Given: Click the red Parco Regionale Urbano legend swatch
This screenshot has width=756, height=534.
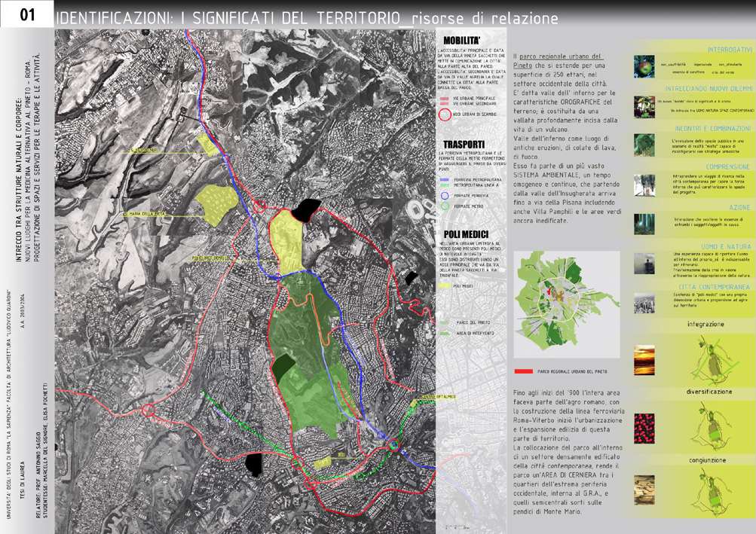Looking at the screenshot, I should [523, 371].
